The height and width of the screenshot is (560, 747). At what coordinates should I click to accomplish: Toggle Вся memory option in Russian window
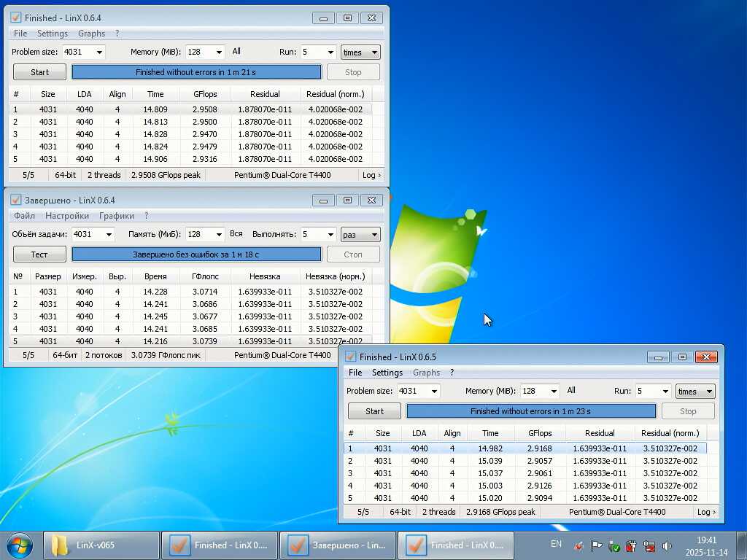click(236, 233)
